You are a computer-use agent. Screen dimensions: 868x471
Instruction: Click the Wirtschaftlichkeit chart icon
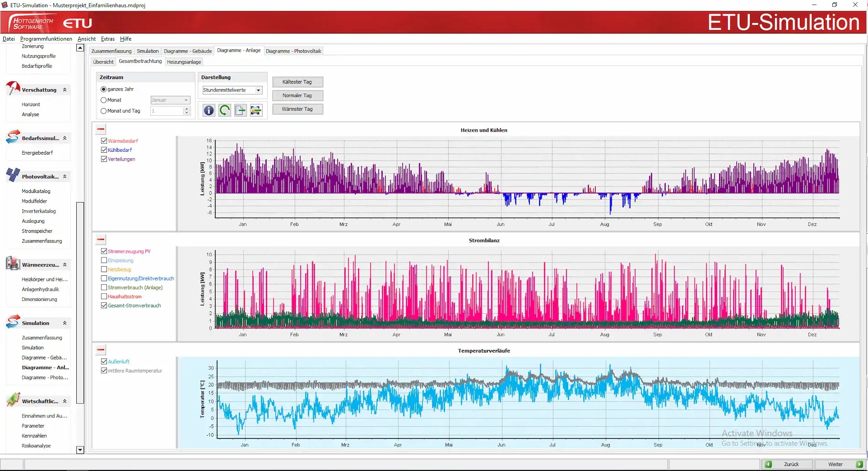click(x=13, y=400)
